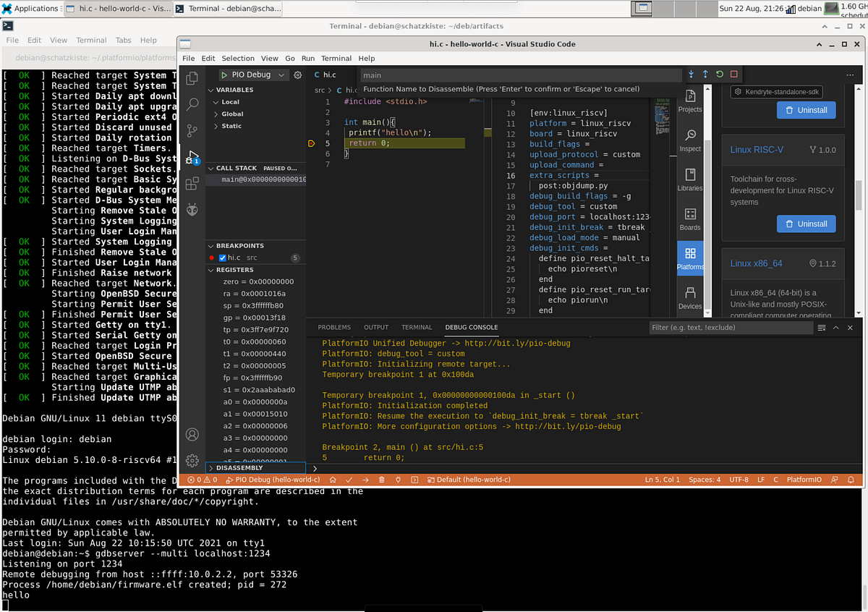Toggle the Filter debug console input field
Screen dimensions: 868x612
pos(731,327)
